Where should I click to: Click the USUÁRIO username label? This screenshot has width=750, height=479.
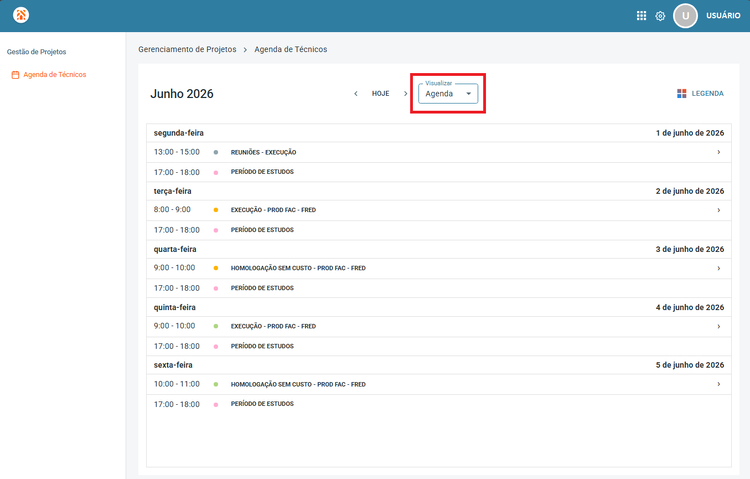(x=723, y=16)
